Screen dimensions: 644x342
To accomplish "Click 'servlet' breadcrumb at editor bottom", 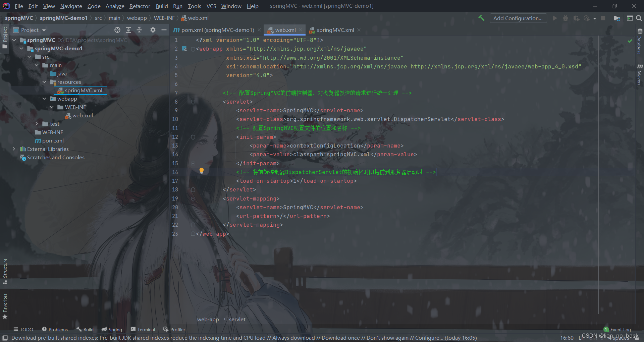I will (x=237, y=319).
